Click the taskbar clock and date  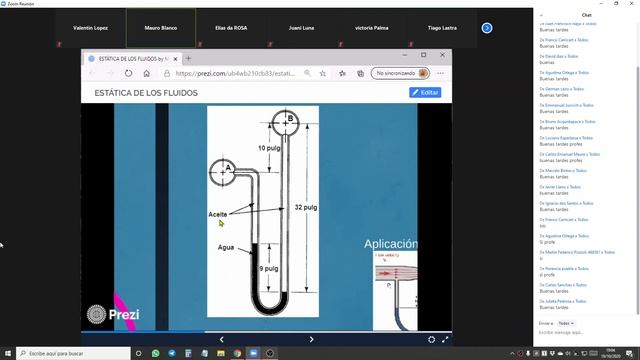(610, 353)
